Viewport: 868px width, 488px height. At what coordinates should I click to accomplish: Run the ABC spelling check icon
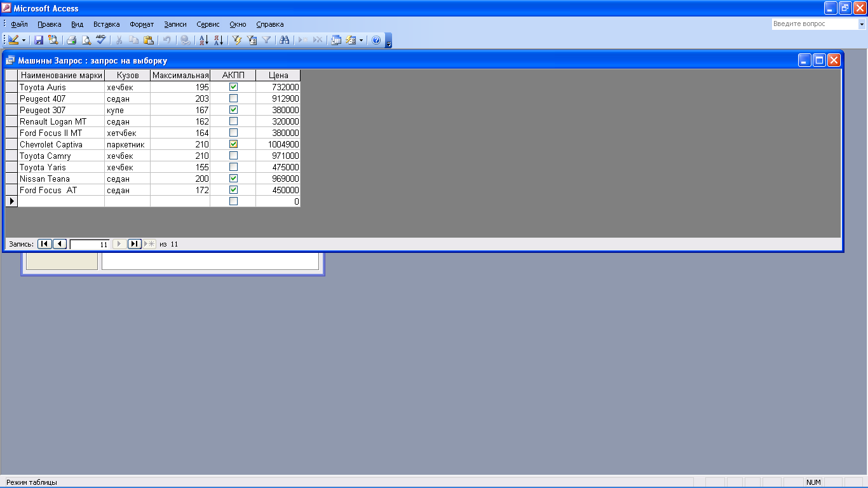click(x=100, y=40)
